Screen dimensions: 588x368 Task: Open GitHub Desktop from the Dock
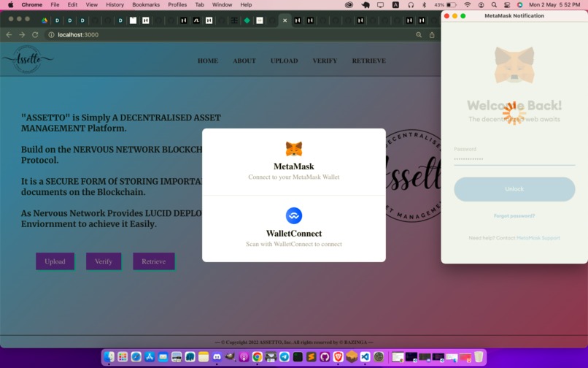coord(325,356)
